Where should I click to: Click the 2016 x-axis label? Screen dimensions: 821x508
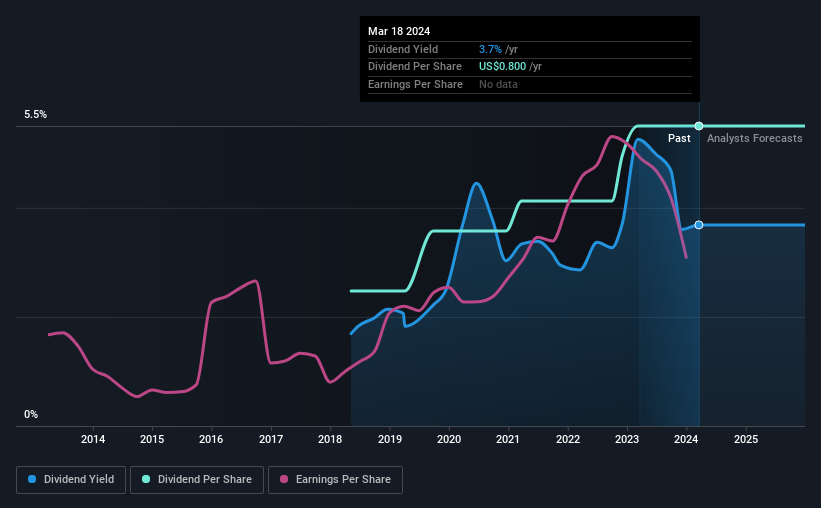pyautogui.click(x=211, y=439)
